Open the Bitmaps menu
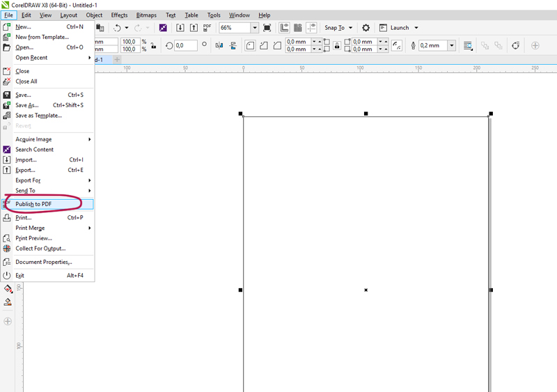 tap(146, 15)
